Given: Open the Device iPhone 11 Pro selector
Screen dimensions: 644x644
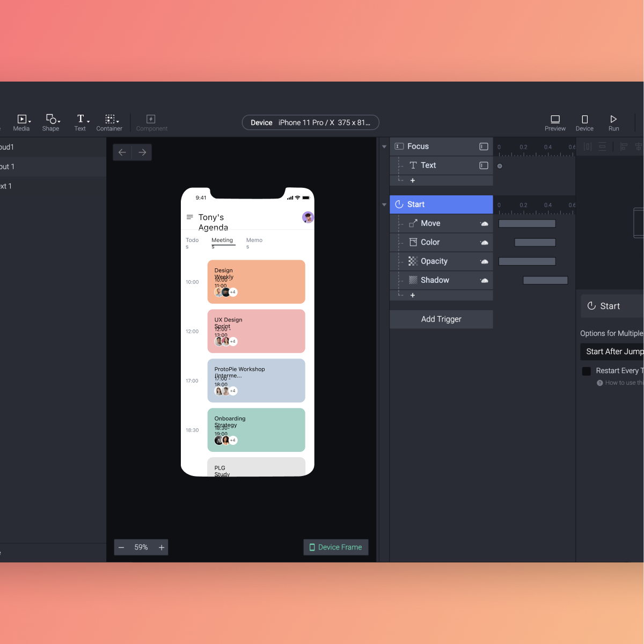Looking at the screenshot, I should point(310,122).
